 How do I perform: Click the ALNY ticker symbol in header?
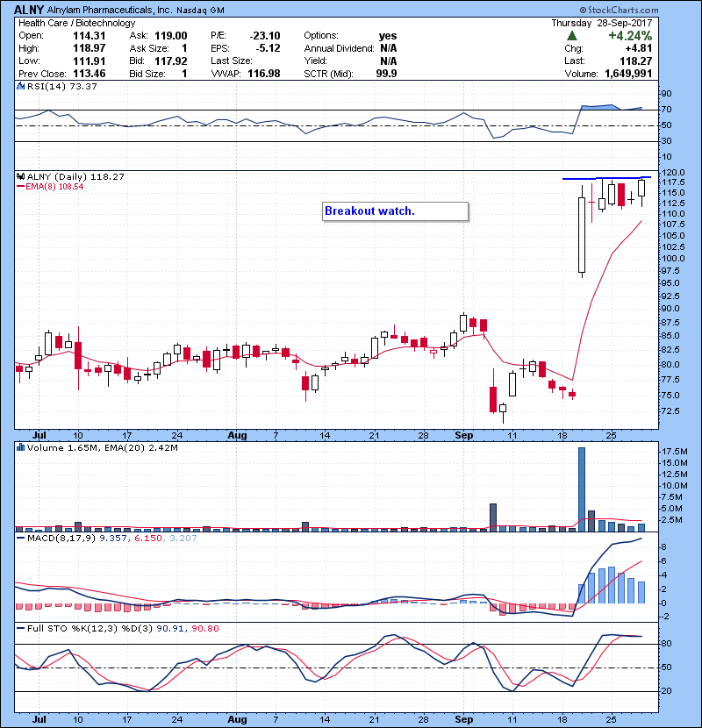27,9
